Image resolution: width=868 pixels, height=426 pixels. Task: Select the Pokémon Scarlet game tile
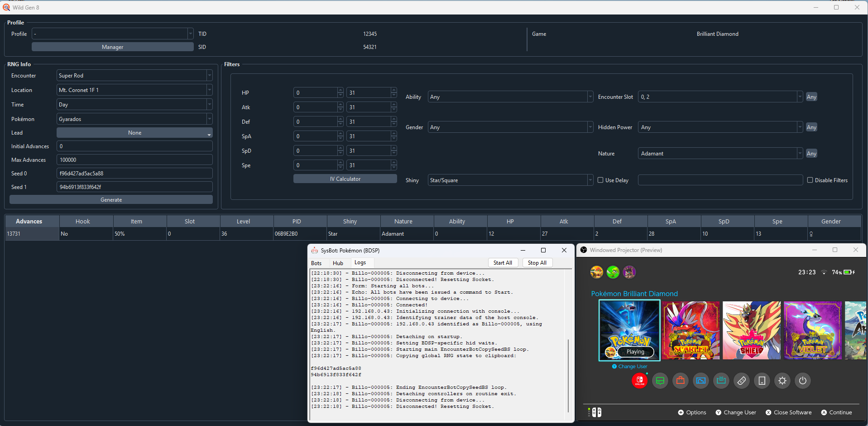tap(691, 330)
